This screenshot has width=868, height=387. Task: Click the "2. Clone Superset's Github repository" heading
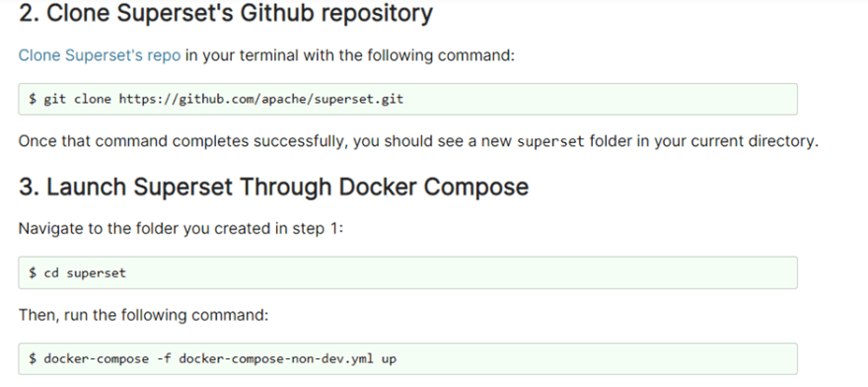click(226, 13)
